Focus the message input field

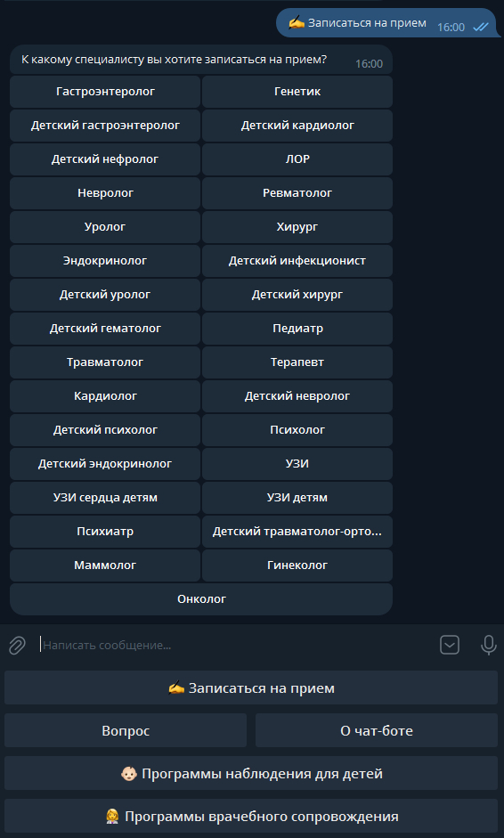(235, 645)
